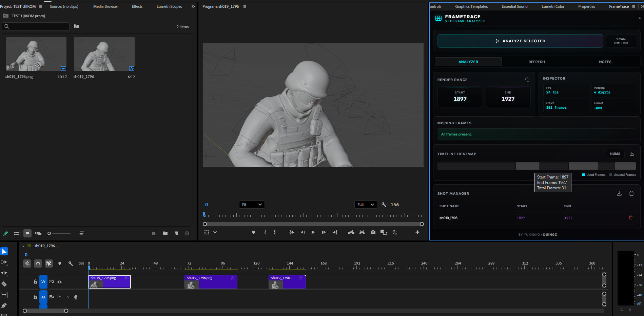Open the FrameTrace panel menu

[x=633, y=6]
